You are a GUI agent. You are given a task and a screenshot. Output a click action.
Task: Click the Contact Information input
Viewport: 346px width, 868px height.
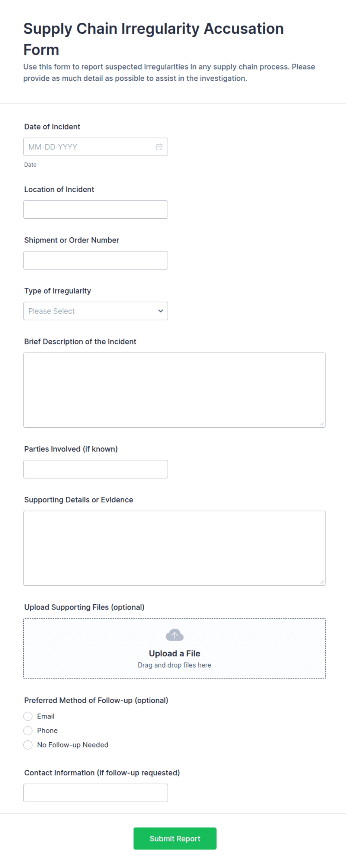click(96, 793)
